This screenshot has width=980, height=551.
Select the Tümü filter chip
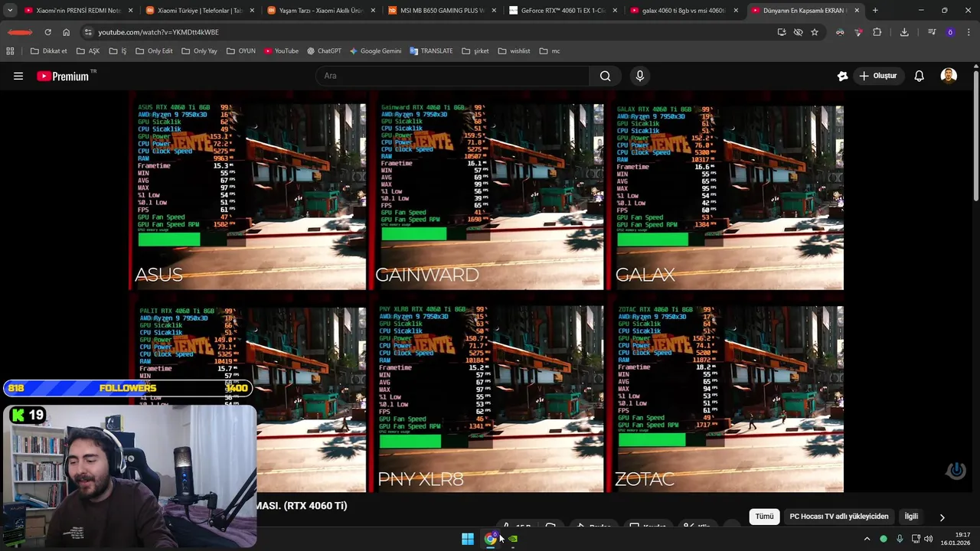[x=764, y=517]
